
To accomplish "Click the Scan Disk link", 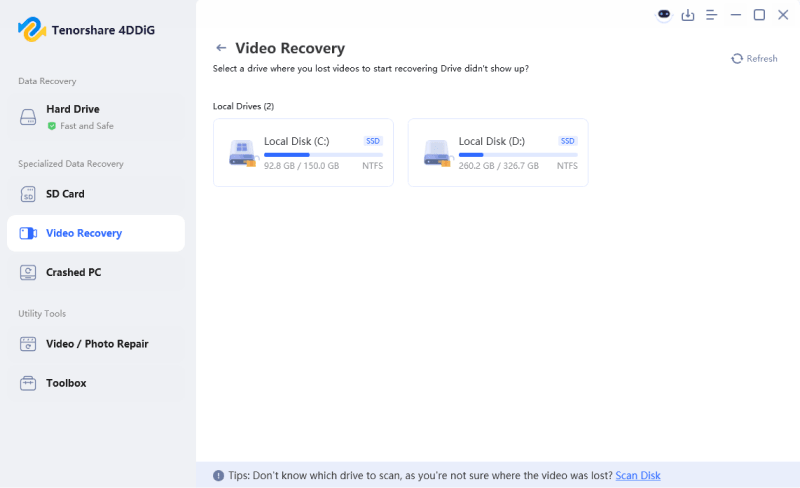I will pos(638,476).
